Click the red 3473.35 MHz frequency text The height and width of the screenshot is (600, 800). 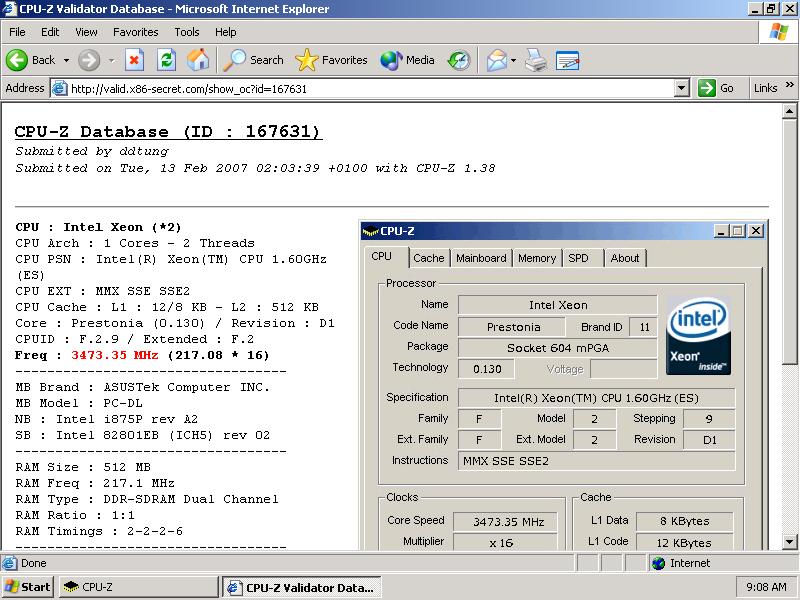tap(114, 355)
